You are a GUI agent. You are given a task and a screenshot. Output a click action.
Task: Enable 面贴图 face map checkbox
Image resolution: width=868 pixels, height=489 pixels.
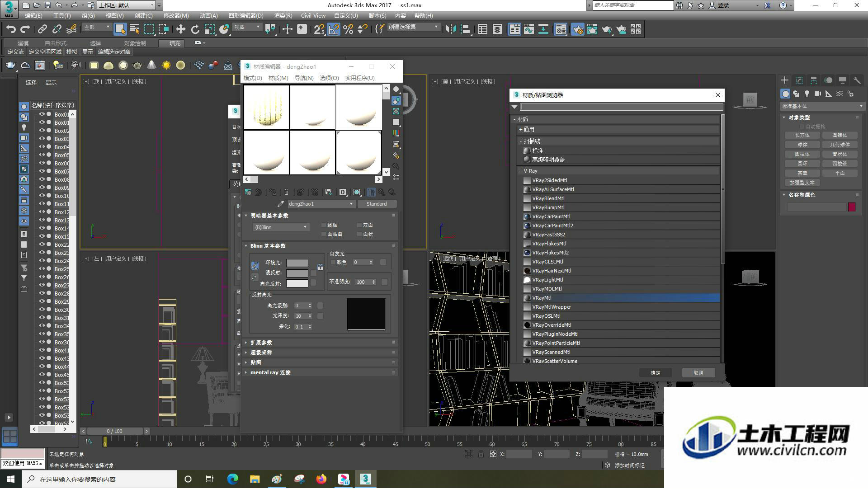324,234
